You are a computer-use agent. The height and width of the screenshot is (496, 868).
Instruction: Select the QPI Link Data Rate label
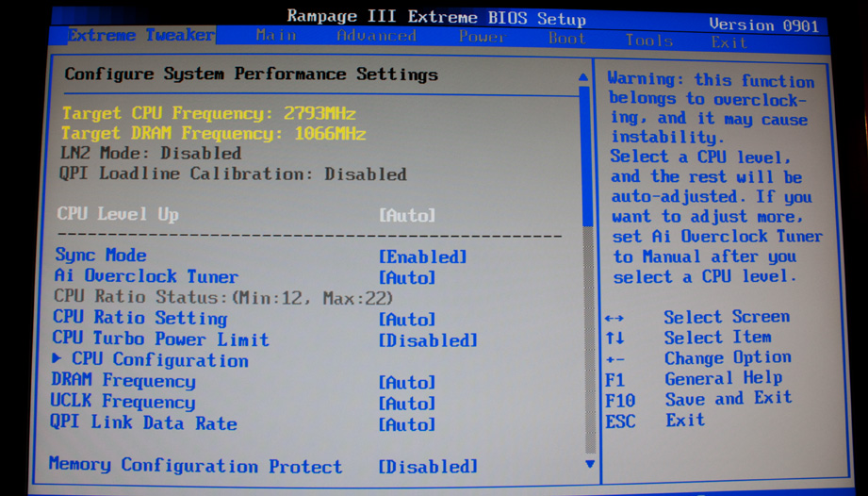tap(143, 422)
